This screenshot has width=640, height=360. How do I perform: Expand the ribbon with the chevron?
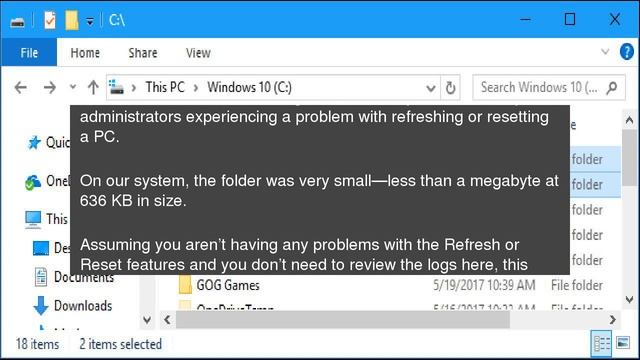point(605,52)
